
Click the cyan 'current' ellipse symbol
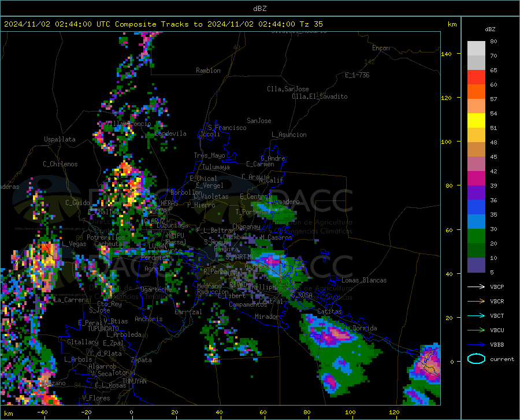click(476, 359)
